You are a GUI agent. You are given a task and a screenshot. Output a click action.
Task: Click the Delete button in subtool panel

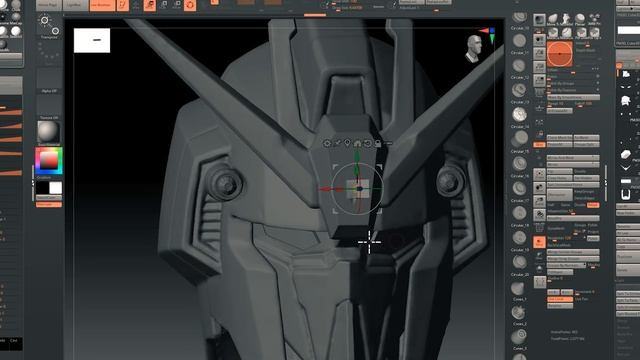628,270
